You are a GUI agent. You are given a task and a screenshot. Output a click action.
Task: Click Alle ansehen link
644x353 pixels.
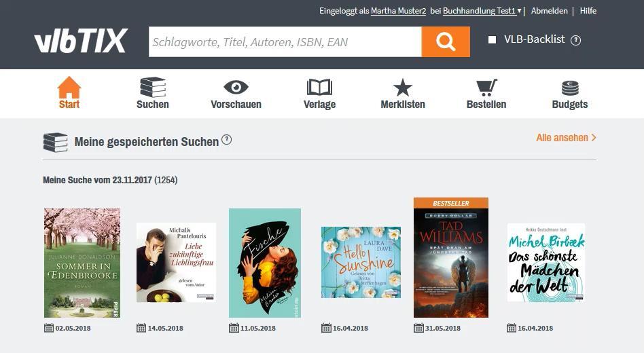point(562,138)
